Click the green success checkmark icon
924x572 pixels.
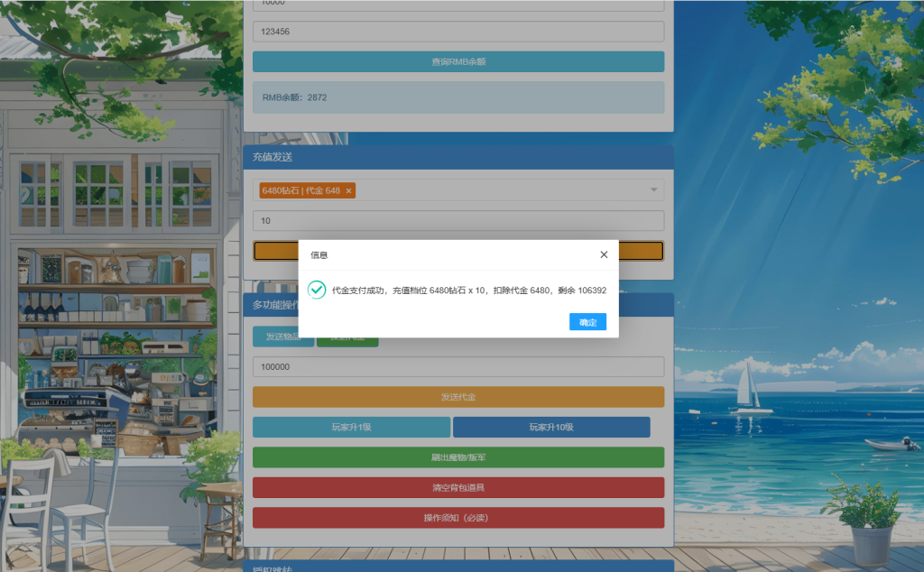tap(317, 290)
